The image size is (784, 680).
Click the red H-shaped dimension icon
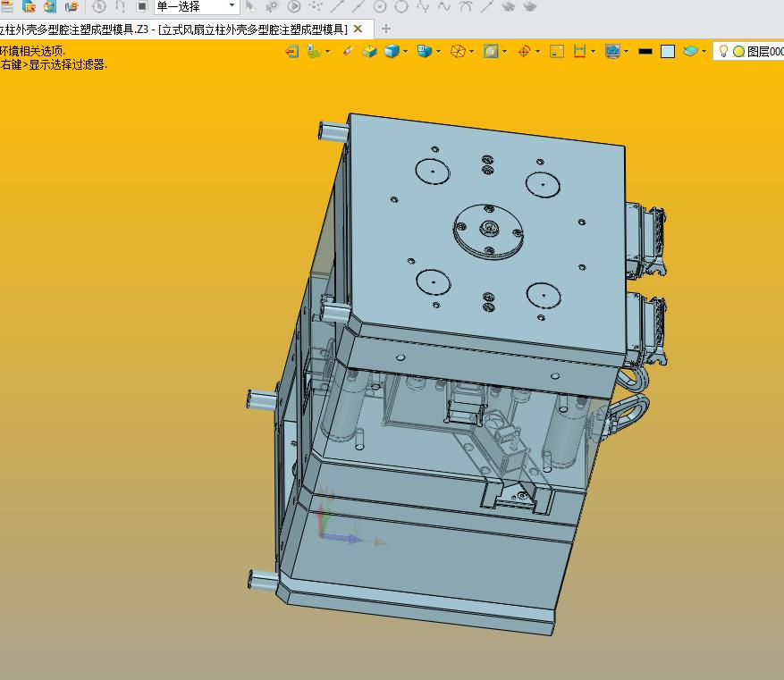[579, 52]
